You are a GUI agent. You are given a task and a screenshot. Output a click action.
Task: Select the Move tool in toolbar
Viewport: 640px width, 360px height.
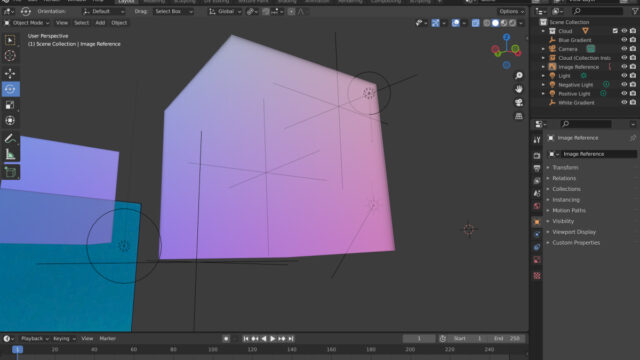[x=10, y=73]
